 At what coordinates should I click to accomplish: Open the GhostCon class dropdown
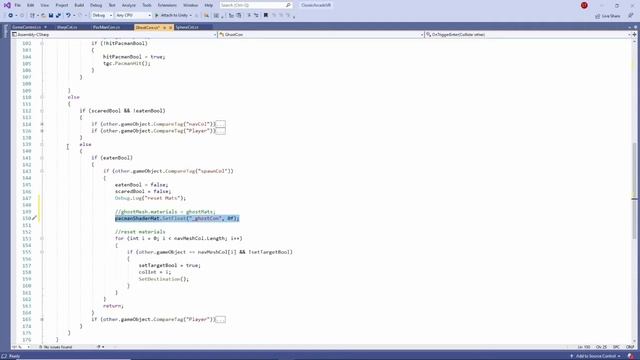click(x=321, y=35)
